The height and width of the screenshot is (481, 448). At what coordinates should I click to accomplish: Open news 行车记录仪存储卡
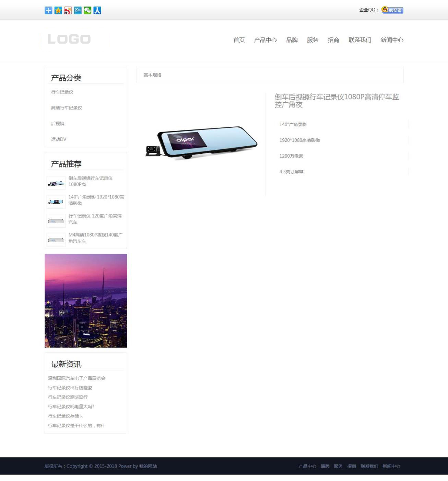tap(66, 416)
